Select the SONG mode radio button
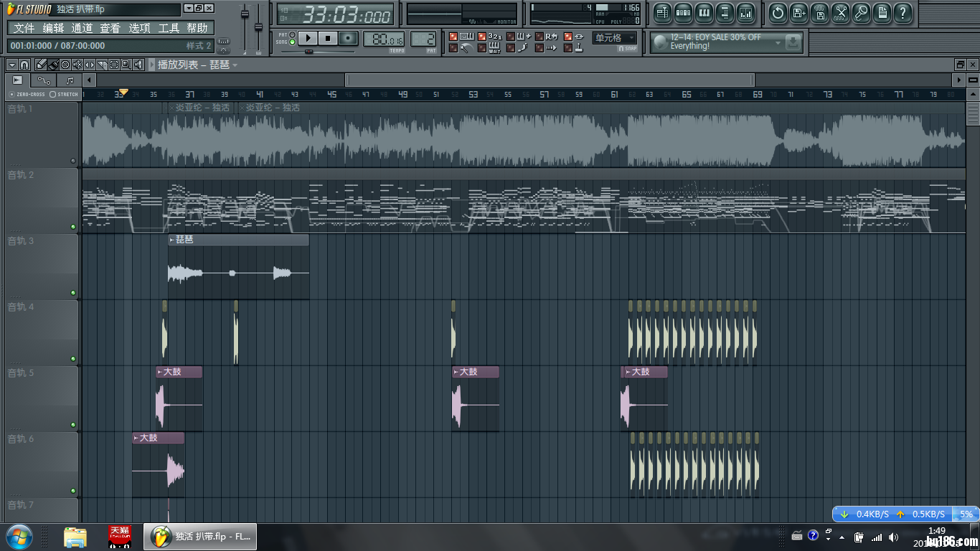 [292, 42]
